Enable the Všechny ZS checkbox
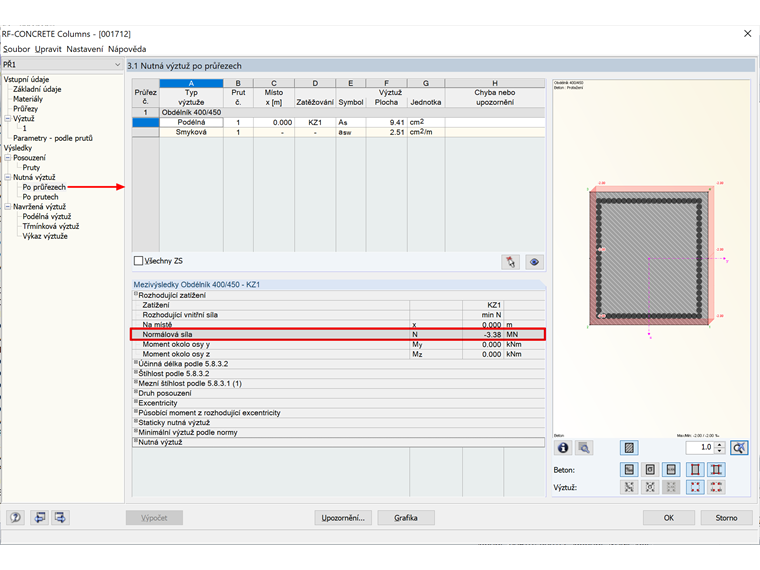The image size is (760, 570). pos(138,261)
